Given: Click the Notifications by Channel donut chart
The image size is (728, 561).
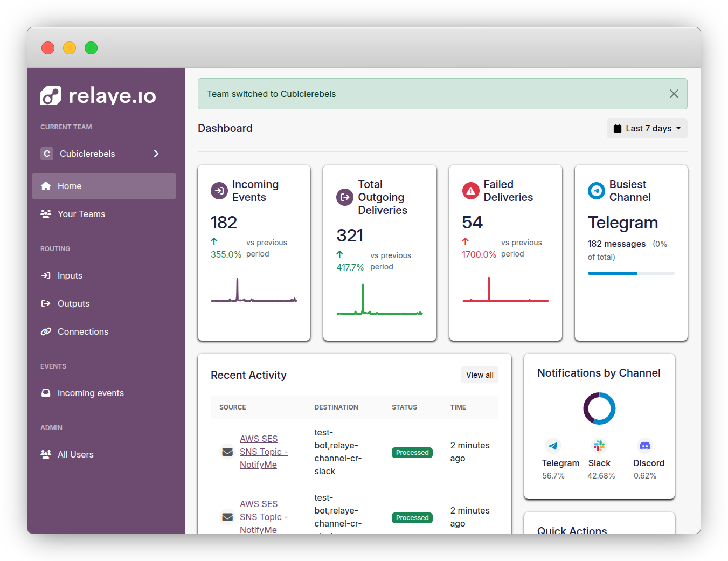Looking at the screenshot, I should point(599,408).
